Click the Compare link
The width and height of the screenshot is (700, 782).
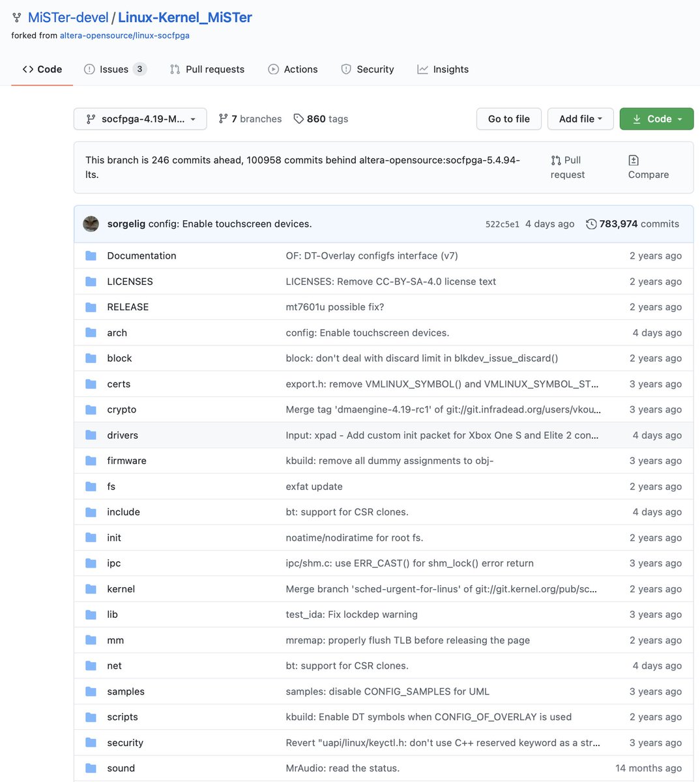(649, 167)
